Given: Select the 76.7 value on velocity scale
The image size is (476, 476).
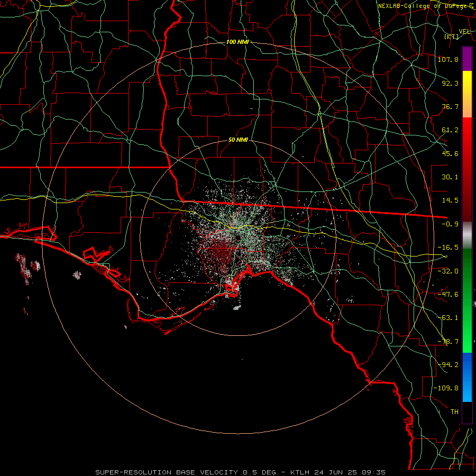Looking at the screenshot, I should pyautogui.click(x=450, y=106).
